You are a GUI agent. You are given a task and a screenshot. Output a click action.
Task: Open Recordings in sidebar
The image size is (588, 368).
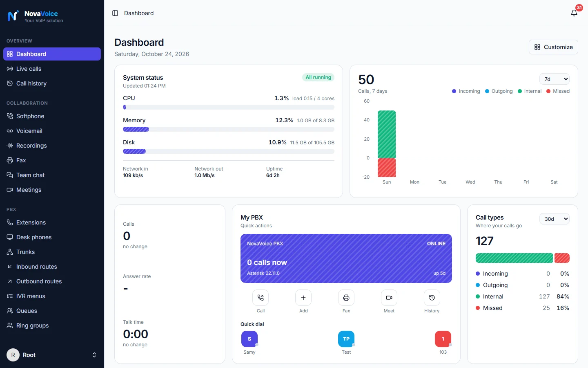[52, 146]
